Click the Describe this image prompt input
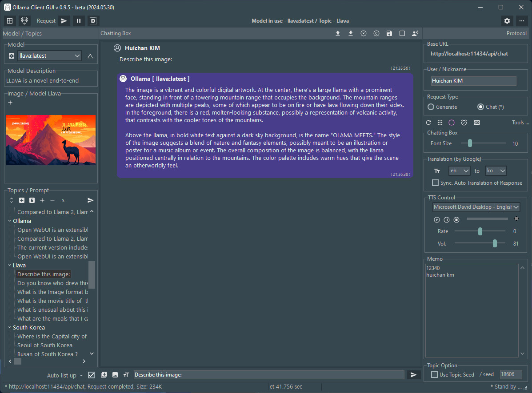This screenshot has width=532, height=393. point(269,375)
